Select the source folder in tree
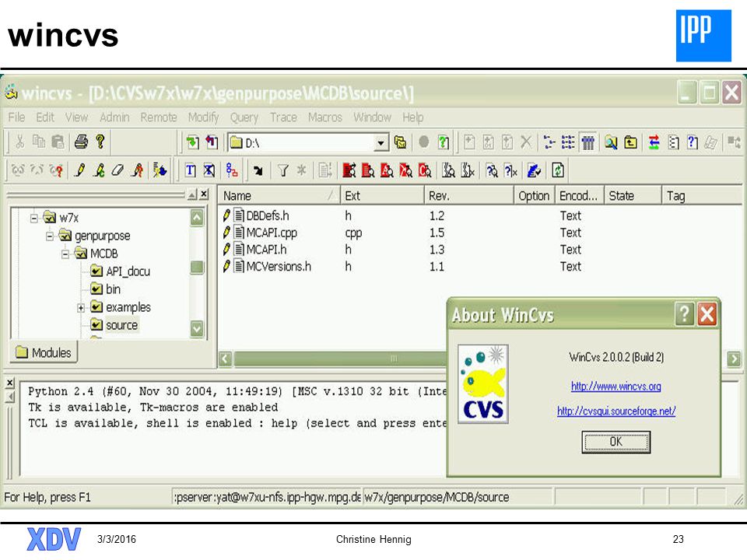Image resolution: width=747 pixels, height=560 pixels. click(121, 325)
